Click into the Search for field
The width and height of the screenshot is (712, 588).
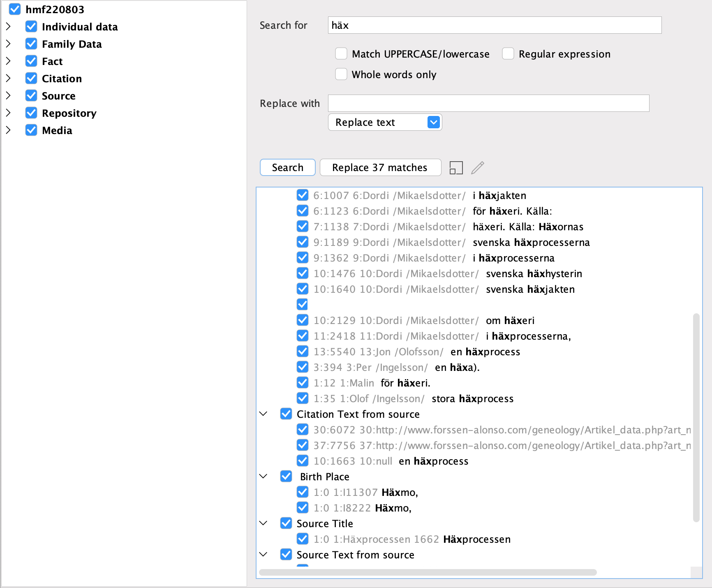click(x=494, y=25)
